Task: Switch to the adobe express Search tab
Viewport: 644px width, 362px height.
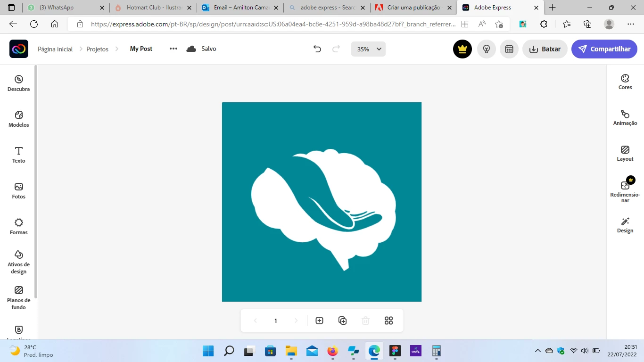Action: [x=327, y=8]
